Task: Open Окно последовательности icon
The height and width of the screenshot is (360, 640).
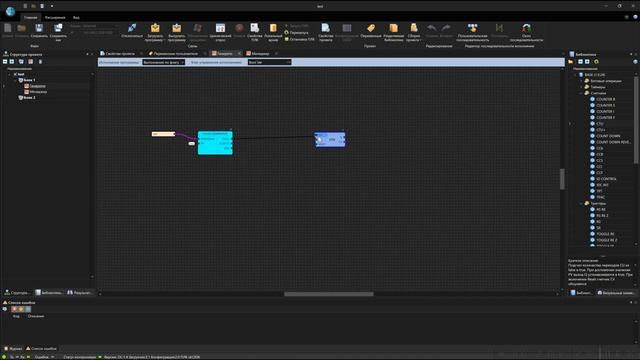Action: [x=527, y=28]
